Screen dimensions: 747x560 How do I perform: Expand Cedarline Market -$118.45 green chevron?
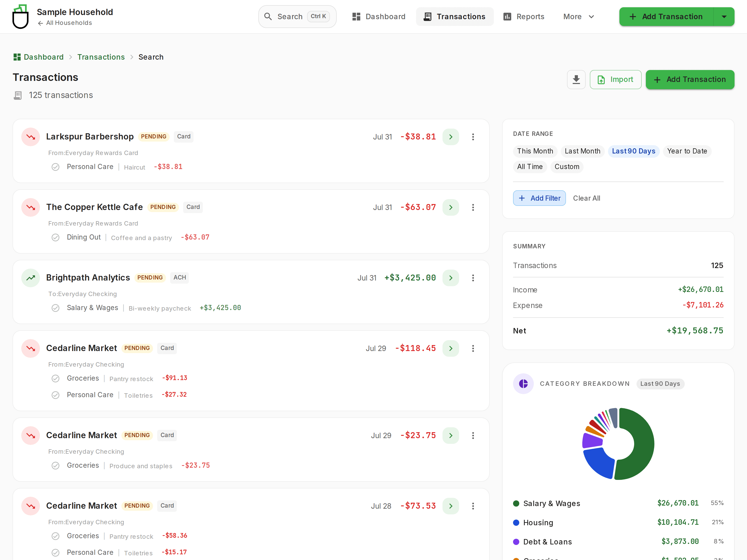point(451,348)
